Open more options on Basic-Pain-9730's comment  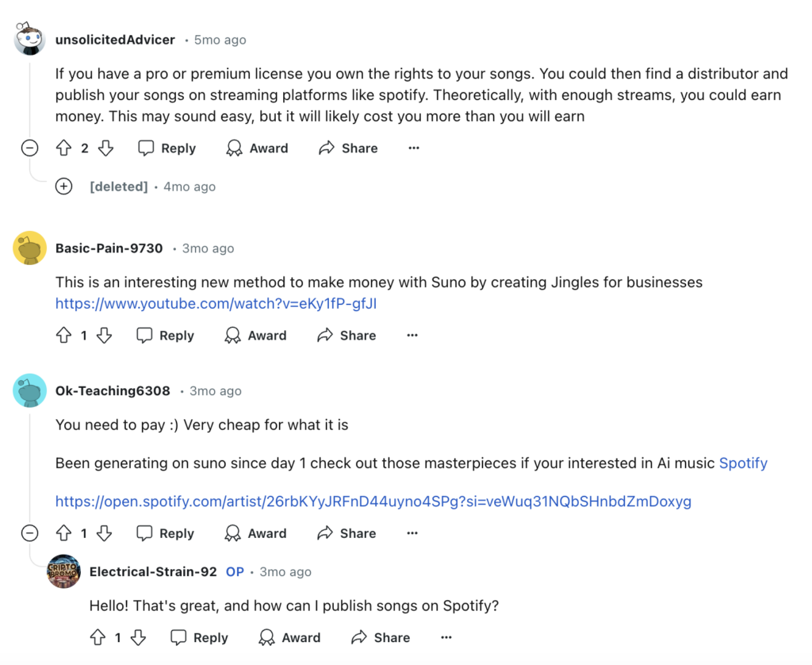(x=412, y=336)
